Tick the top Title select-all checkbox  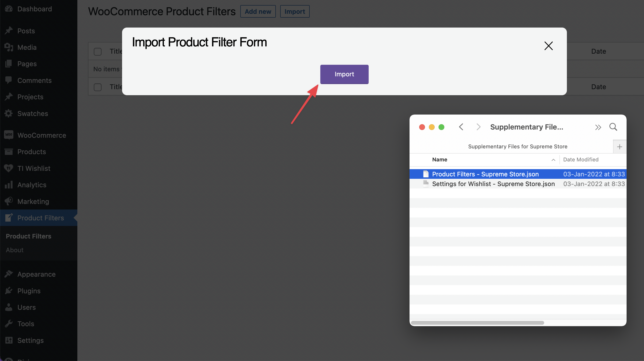coord(97,51)
